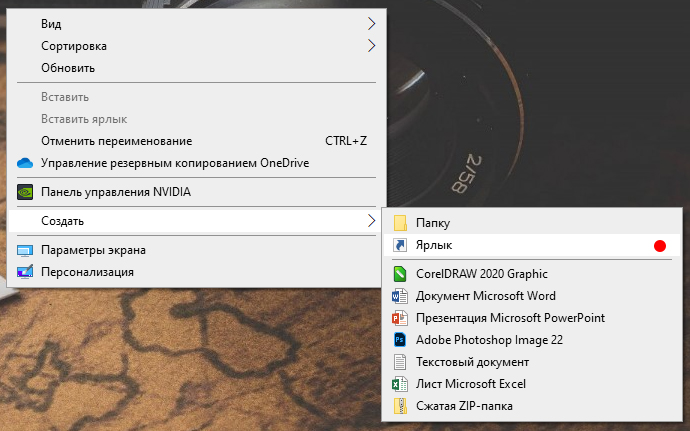
Task: Expand the Вид submenu arrow
Action: 371,23
